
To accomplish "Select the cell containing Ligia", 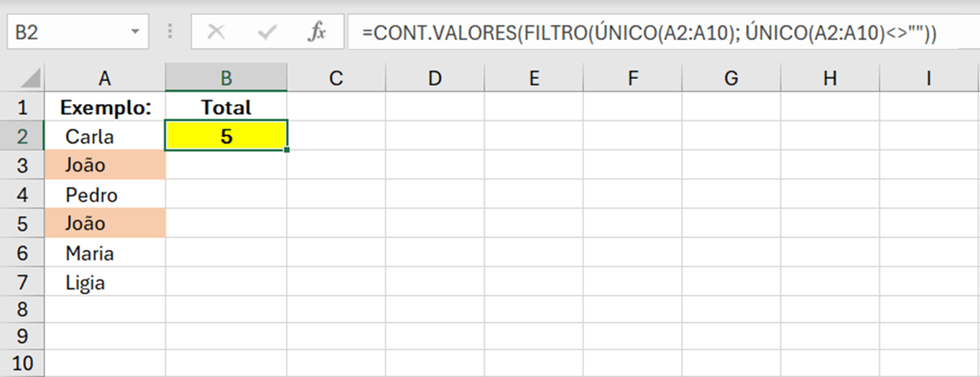I will click(105, 282).
